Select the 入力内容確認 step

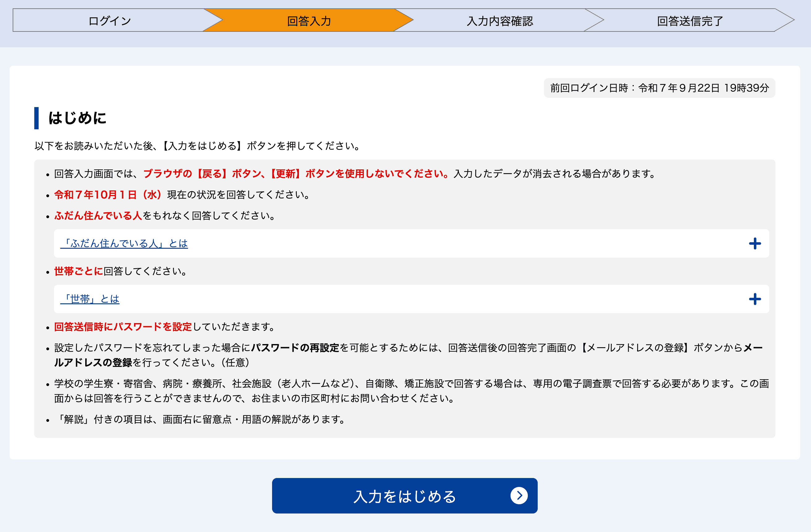tap(500, 21)
